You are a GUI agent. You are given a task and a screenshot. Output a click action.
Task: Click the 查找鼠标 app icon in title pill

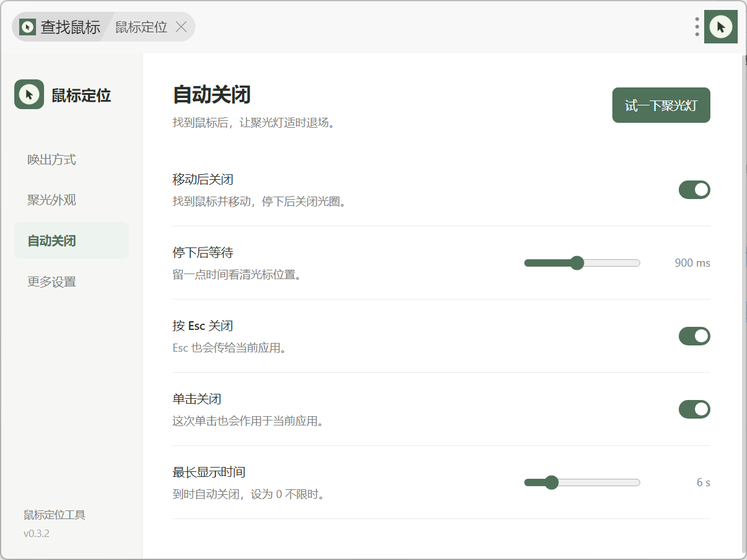[27, 27]
